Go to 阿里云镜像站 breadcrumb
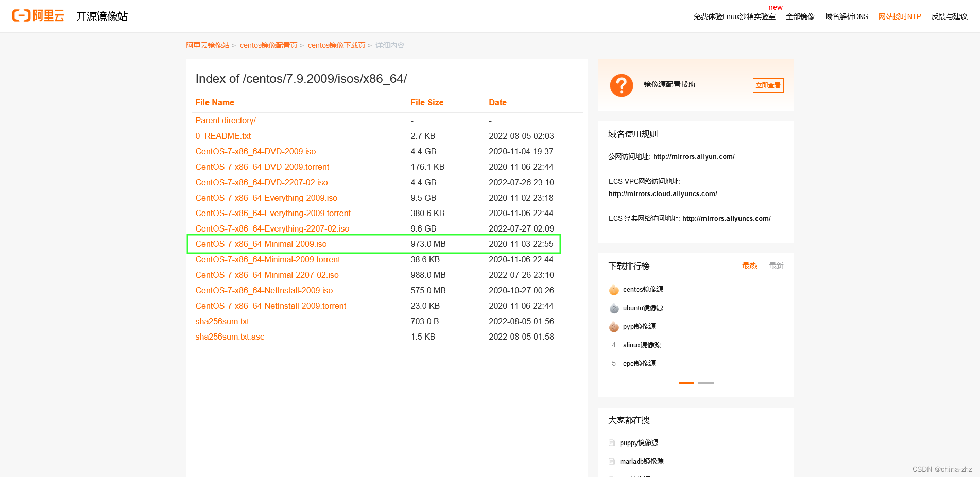Image resolution: width=980 pixels, height=477 pixels. [208, 45]
